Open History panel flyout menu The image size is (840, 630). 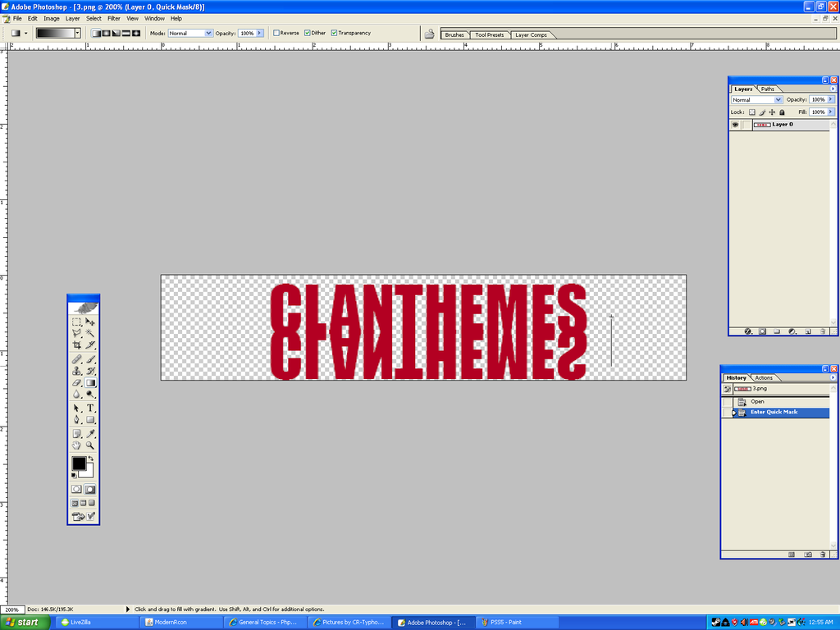(833, 377)
